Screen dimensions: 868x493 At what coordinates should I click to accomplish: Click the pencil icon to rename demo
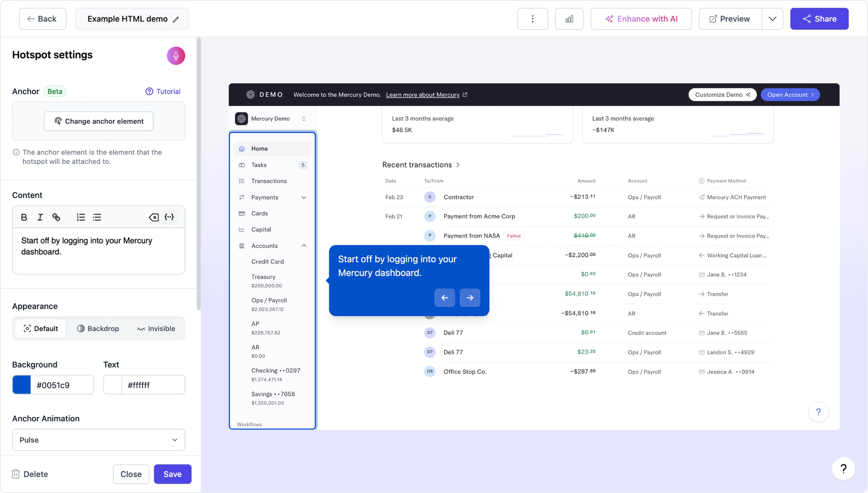coord(176,19)
